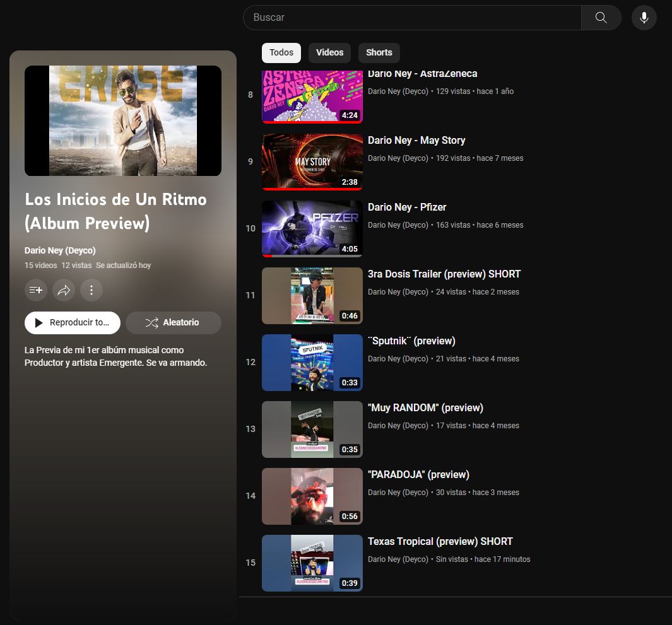This screenshot has width=672, height=625.
Task: Click title "PARADOJA (preview)"
Action: pos(419,475)
